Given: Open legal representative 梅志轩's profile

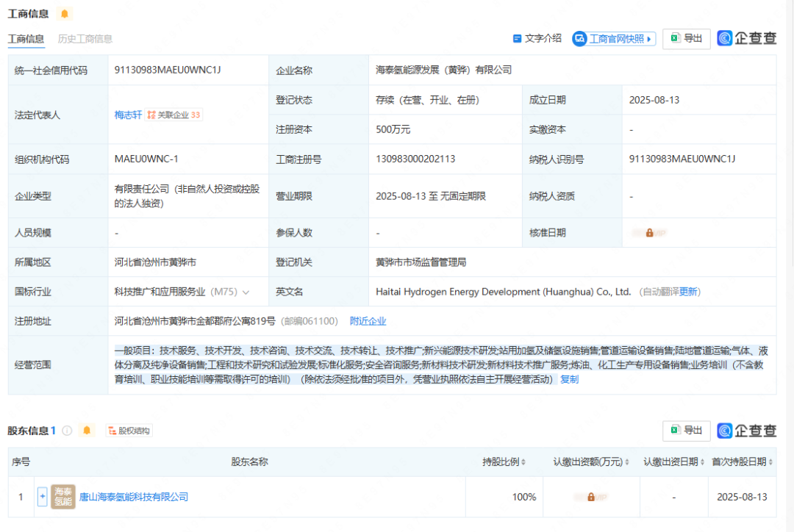Looking at the screenshot, I should [128, 115].
